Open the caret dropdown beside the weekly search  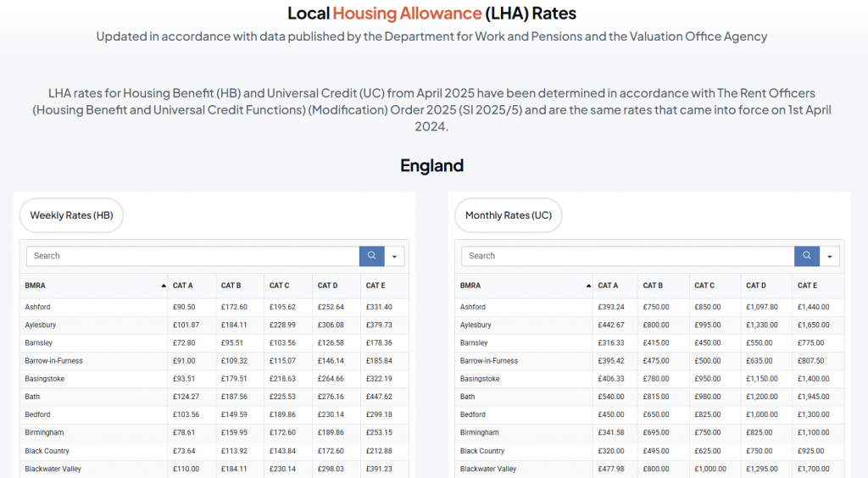pos(395,256)
